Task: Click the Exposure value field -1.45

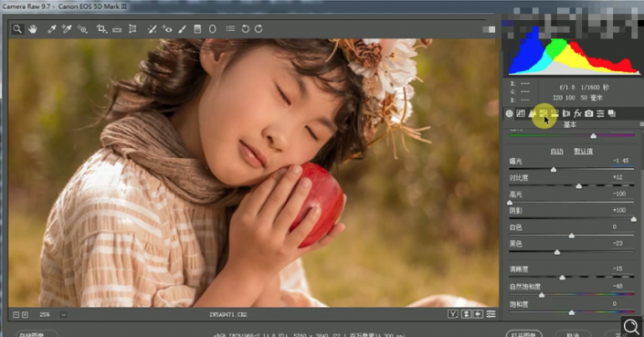Action: (x=621, y=161)
